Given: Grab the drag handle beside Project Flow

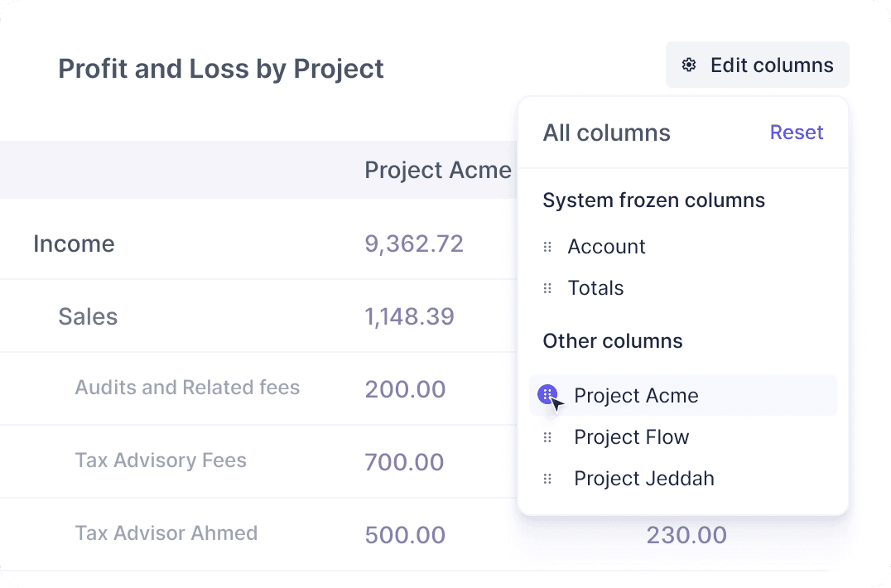Looking at the screenshot, I should click(547, 437).
